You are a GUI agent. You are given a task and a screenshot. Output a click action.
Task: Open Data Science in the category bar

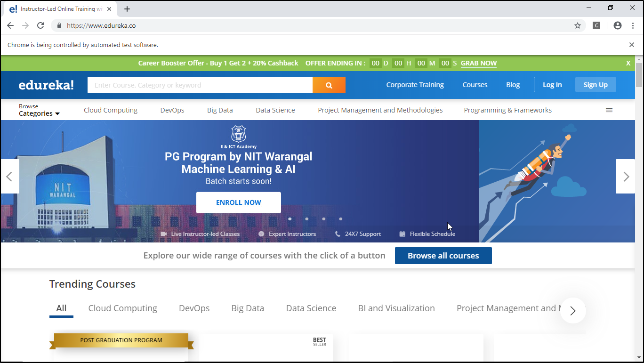tap(275, 110)
